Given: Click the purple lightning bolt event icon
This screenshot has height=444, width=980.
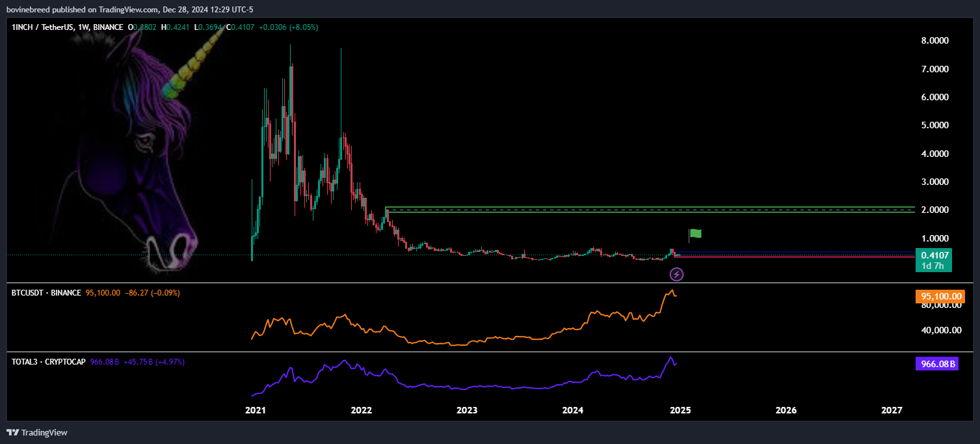Looking at the screenshot, I should (x=676, y=274).
